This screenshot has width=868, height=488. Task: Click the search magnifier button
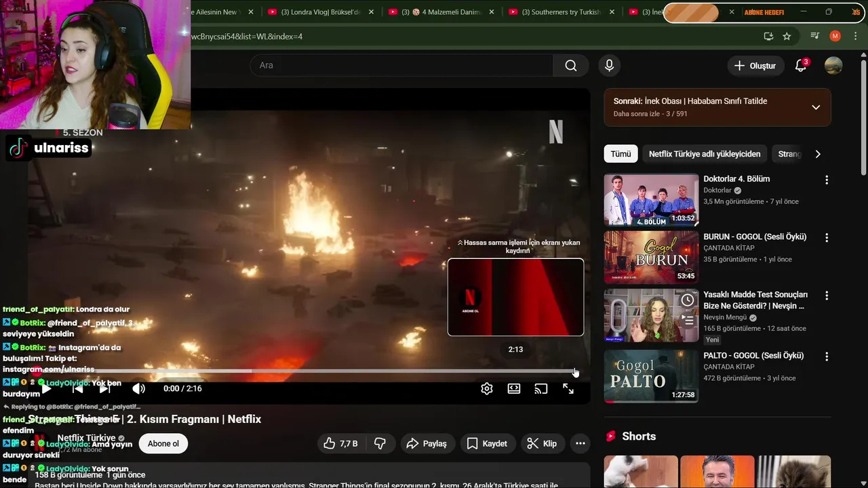tap(571, 65)
